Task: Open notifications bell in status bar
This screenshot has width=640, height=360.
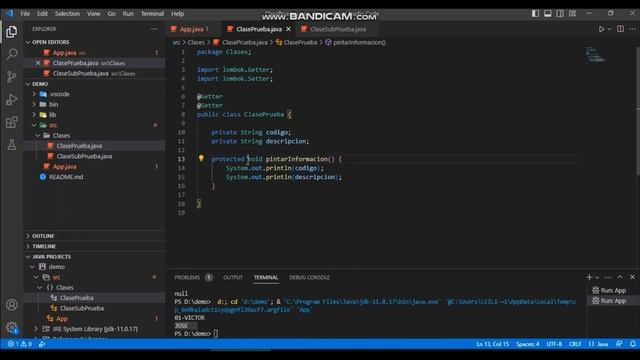Action: click(x=632, y=344)
